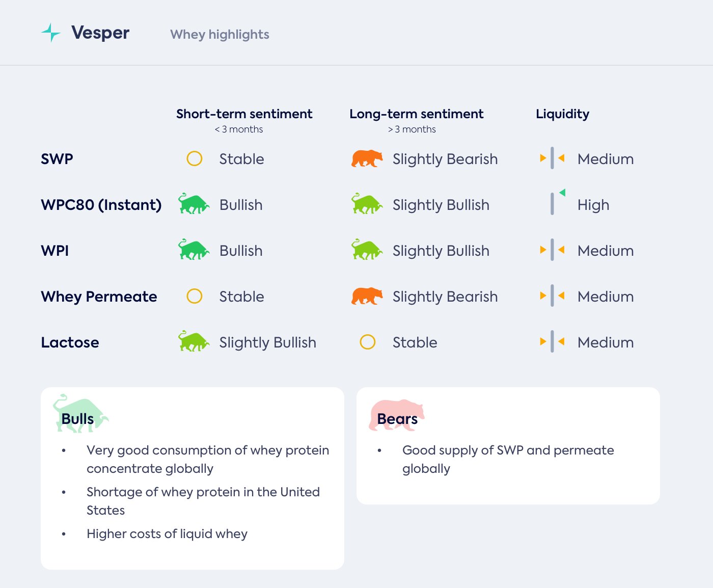Select the Liquidity column header
The image size is (713, 588).
[x=562, y=114]
